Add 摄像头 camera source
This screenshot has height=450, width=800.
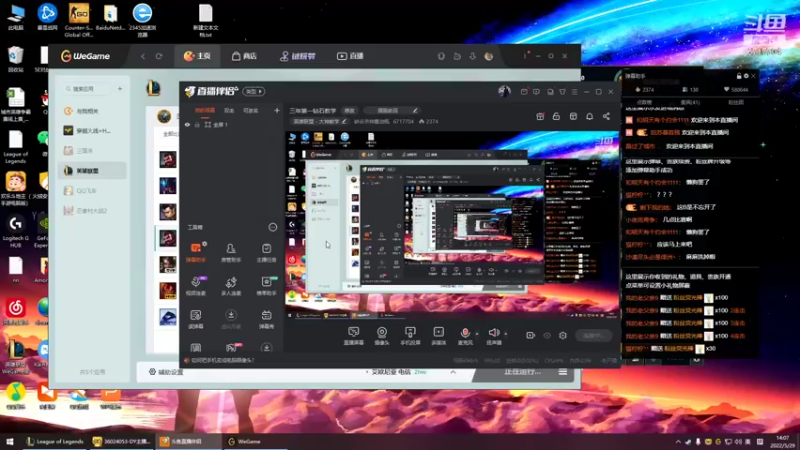pos(382,336)
